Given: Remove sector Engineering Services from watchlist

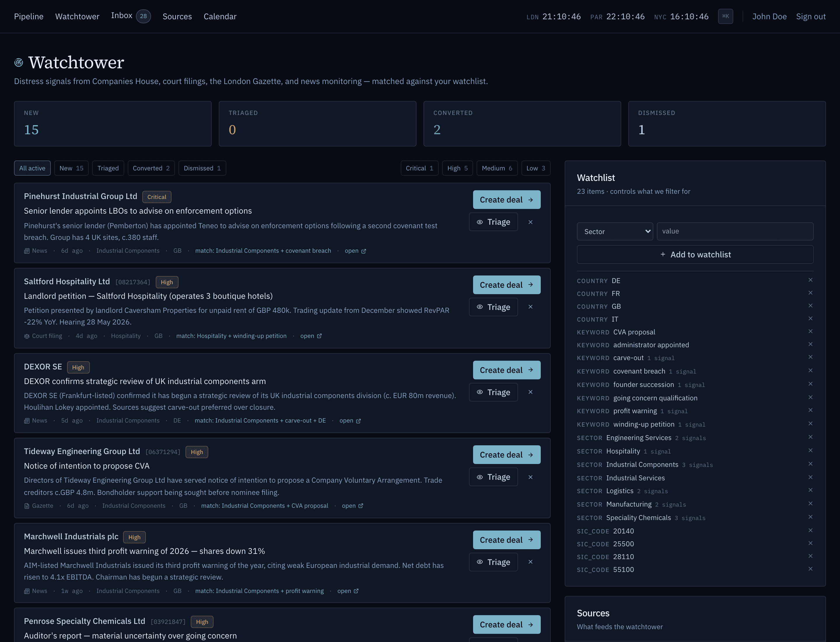Looking at the screenshot, I should (x=810, y=437).
